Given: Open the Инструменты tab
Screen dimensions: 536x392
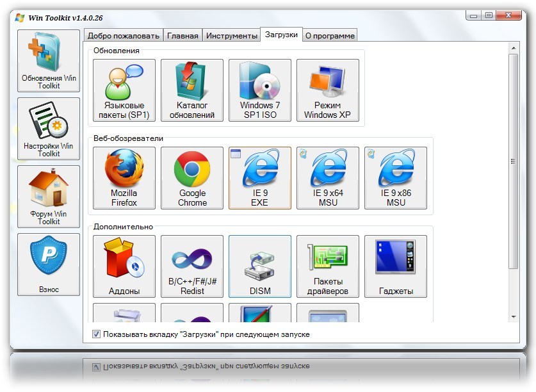Looking at the screenshot, I should 231,36.
